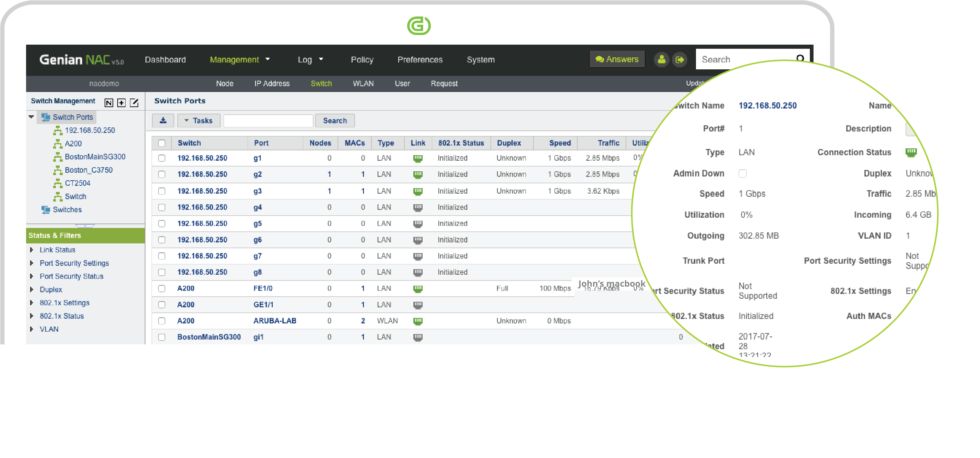Click the green link icon for ARUBA-LAB
Image resolution: width=980 pixels, height=458 pixels.
coord(418,321)
